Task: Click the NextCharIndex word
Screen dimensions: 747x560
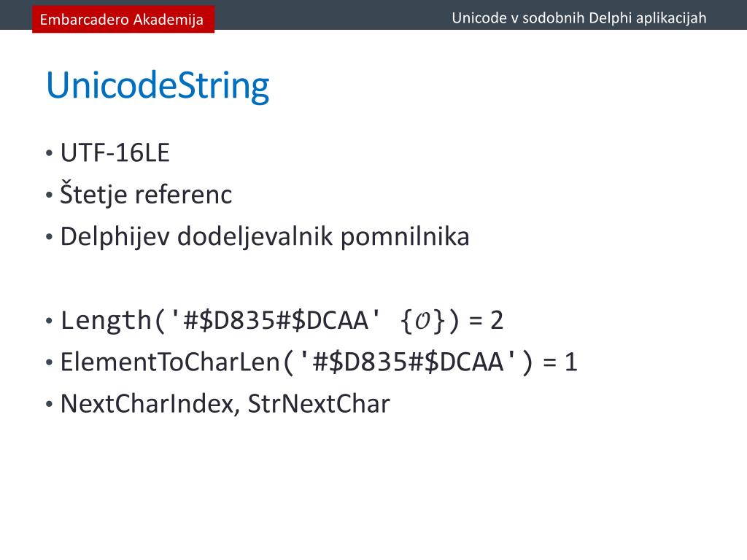Action: (147, 404)
